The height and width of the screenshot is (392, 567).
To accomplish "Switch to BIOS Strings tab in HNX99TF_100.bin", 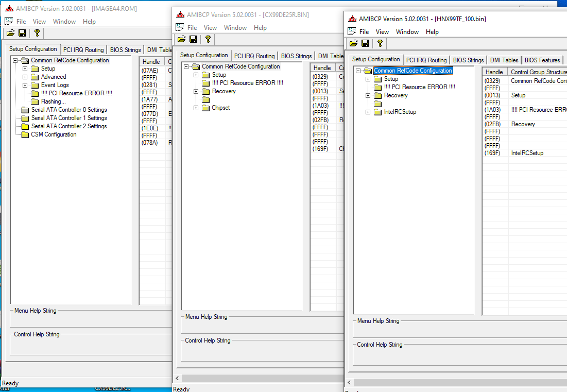I will (x=468, y=60).
